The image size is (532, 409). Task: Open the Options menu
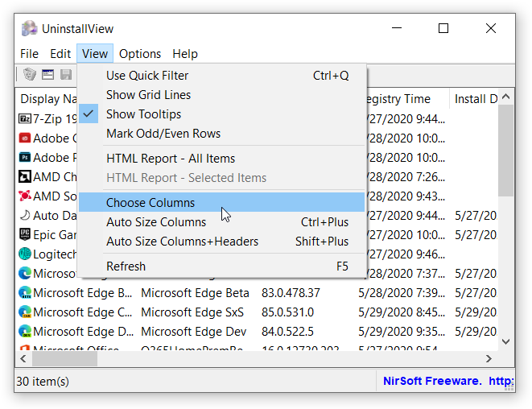point(140,54)
